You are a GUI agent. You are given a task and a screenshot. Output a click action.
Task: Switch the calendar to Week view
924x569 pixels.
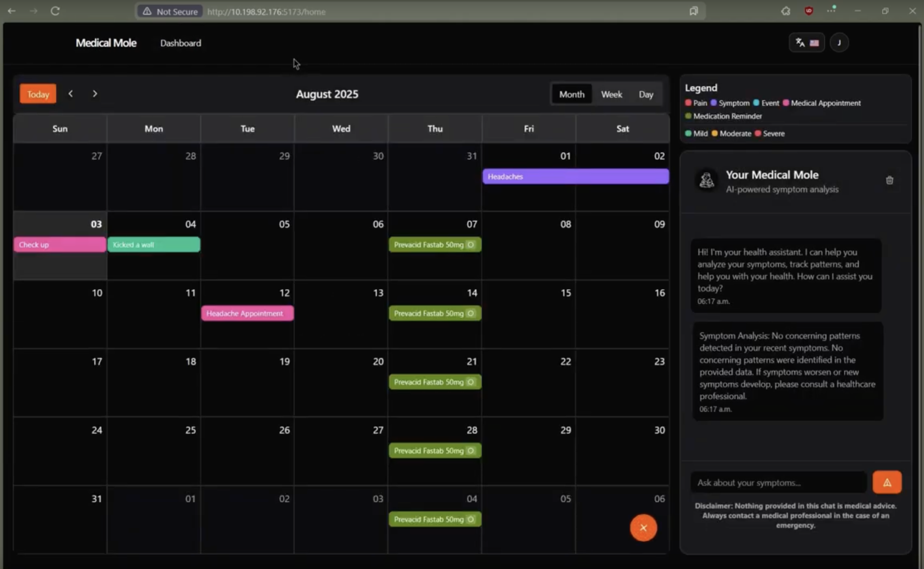click(x=611, y=94)
